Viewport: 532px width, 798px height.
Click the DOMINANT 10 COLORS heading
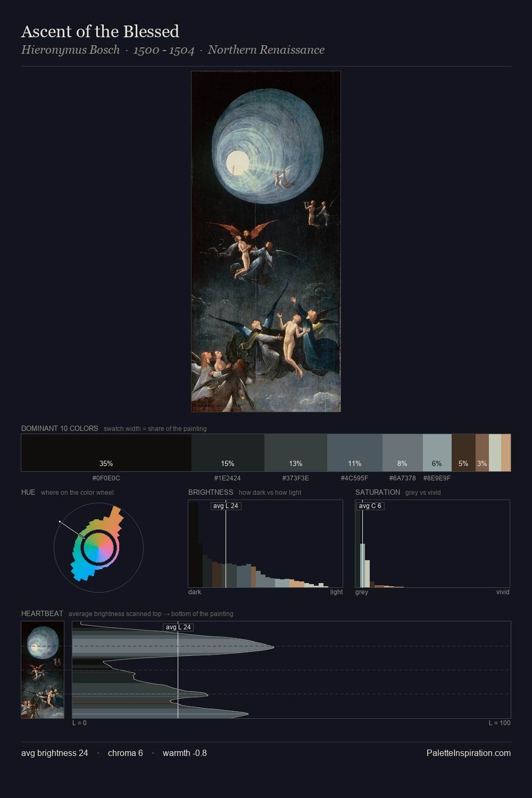60,428
